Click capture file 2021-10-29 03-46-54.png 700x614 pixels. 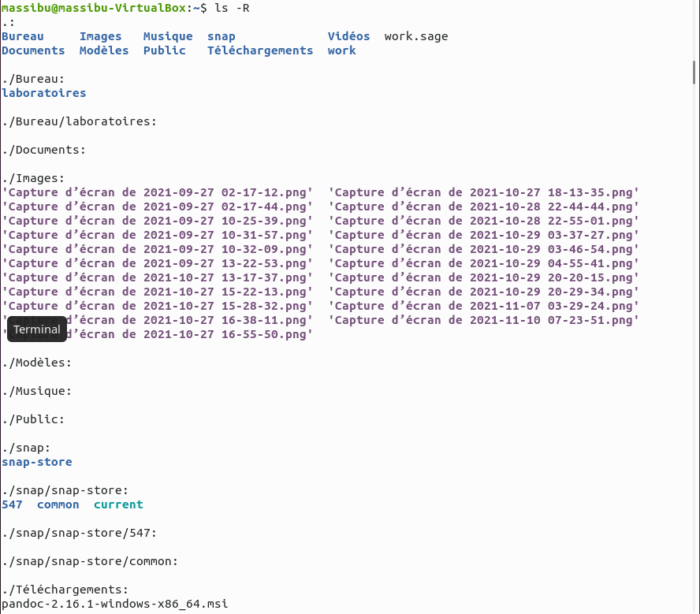point(483,249)
